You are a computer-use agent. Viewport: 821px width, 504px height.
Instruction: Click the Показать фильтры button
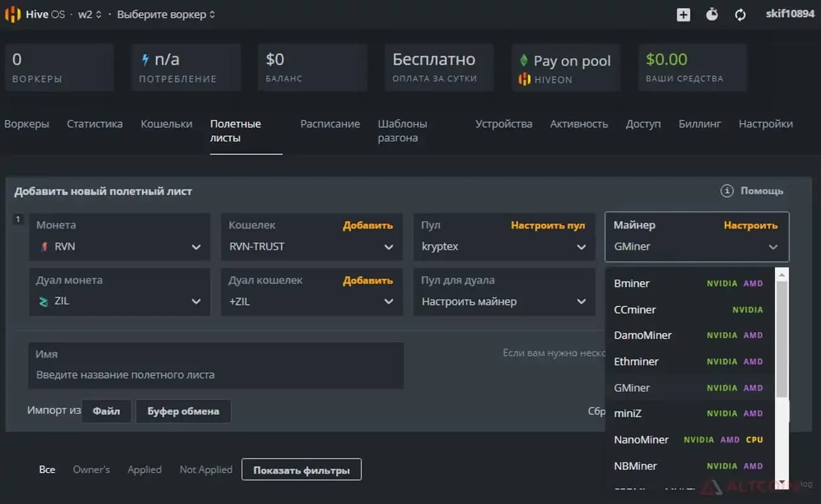302,470
